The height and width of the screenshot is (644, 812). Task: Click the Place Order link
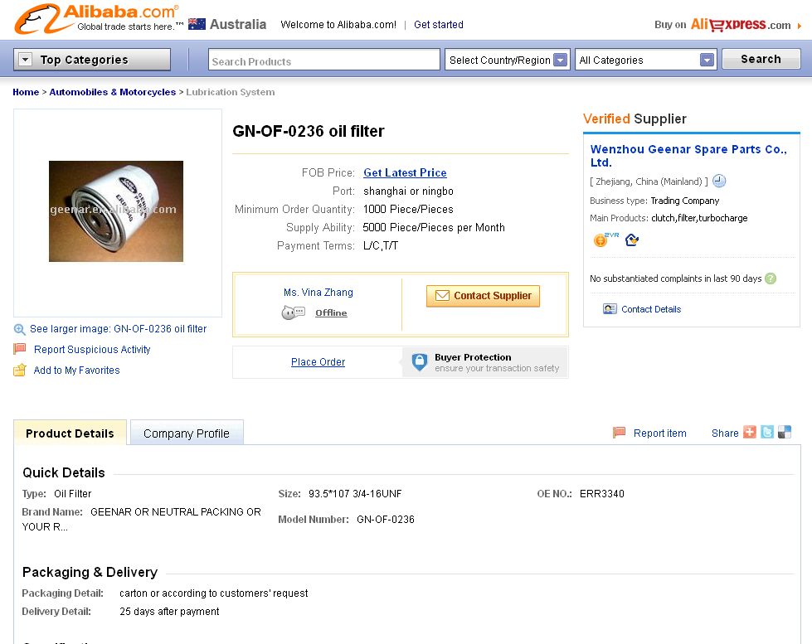318,362
